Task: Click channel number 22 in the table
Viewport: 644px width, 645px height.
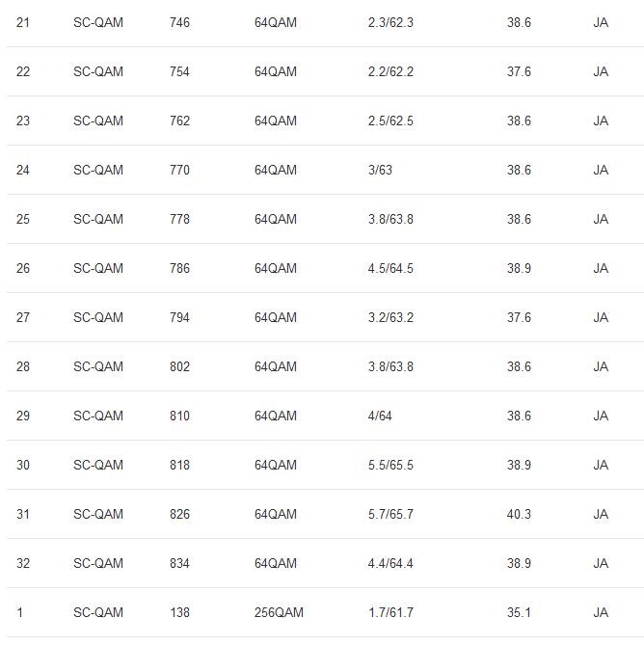Action: pyautogui.click(x=23, y=71)
